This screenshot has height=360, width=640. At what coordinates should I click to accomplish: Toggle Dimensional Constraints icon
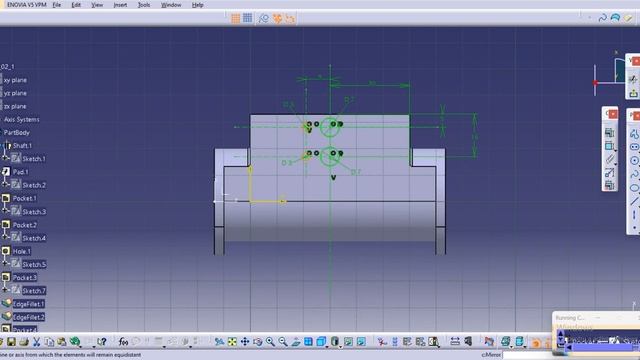[x=290, y=18]
